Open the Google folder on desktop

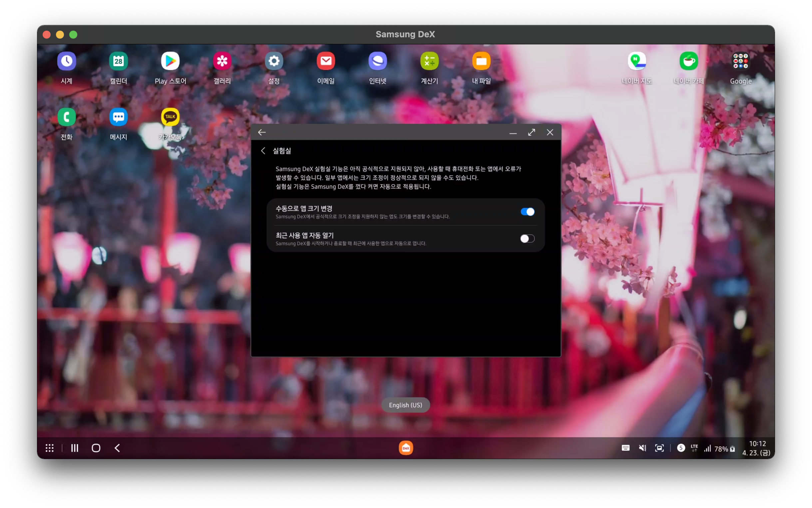740,61
